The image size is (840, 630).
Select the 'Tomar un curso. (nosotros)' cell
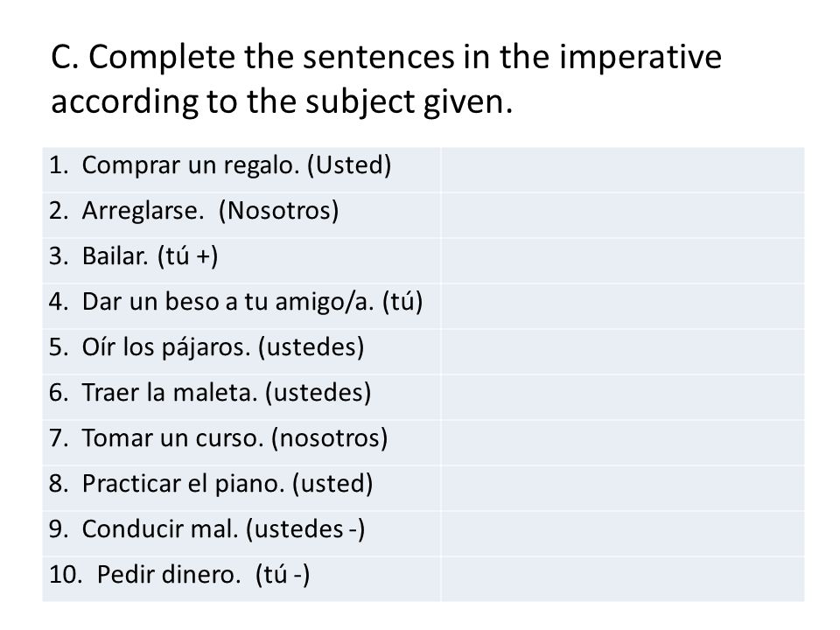(x=241, y=443)
